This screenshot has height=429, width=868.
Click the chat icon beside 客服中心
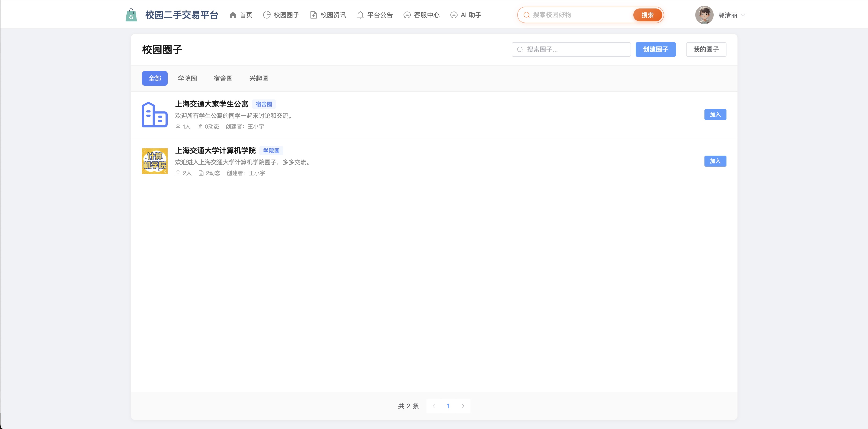tap(407, 15)
